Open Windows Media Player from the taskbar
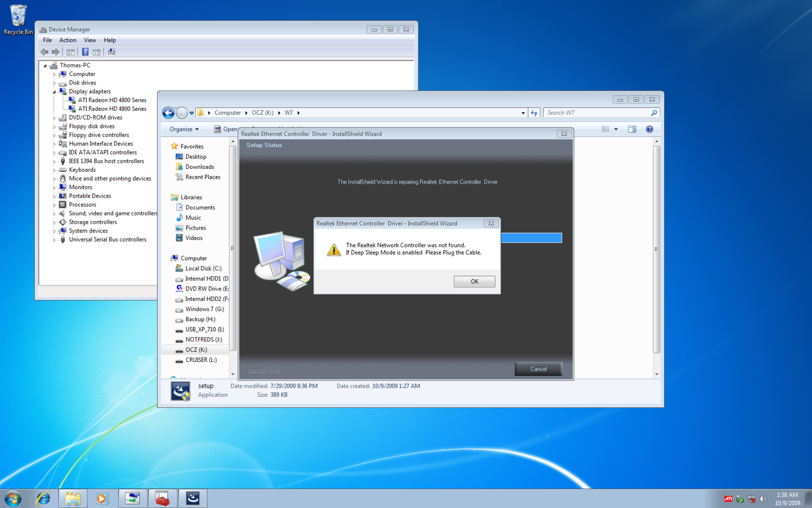The image size is (812, 508). coord(102,498)
